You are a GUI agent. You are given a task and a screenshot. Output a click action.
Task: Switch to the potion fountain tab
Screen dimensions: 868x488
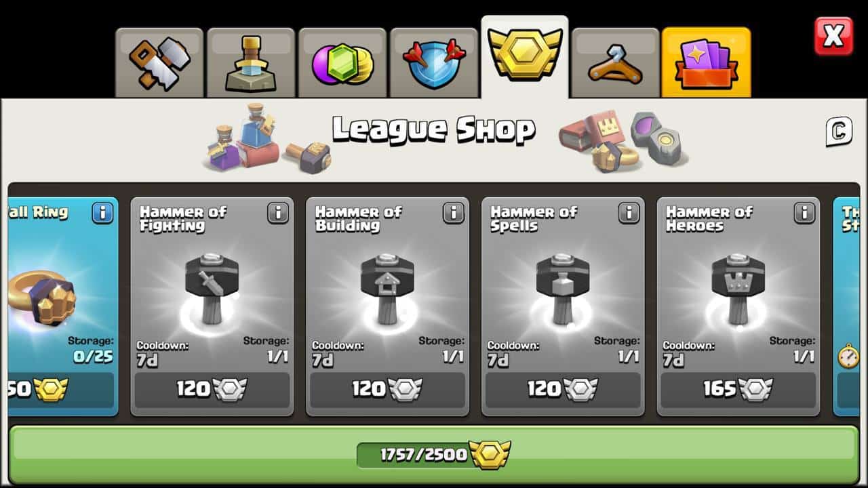[x=251, y=63]
